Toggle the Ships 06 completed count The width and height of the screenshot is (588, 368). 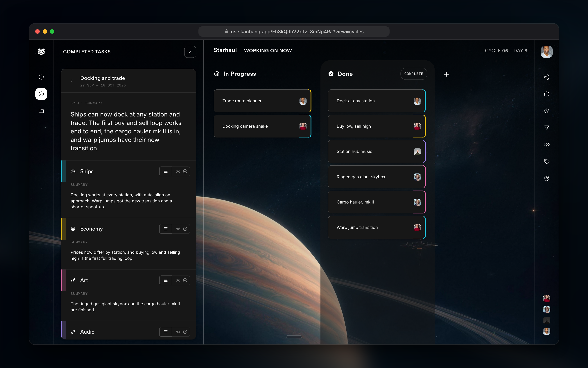(x=181, y=171)
